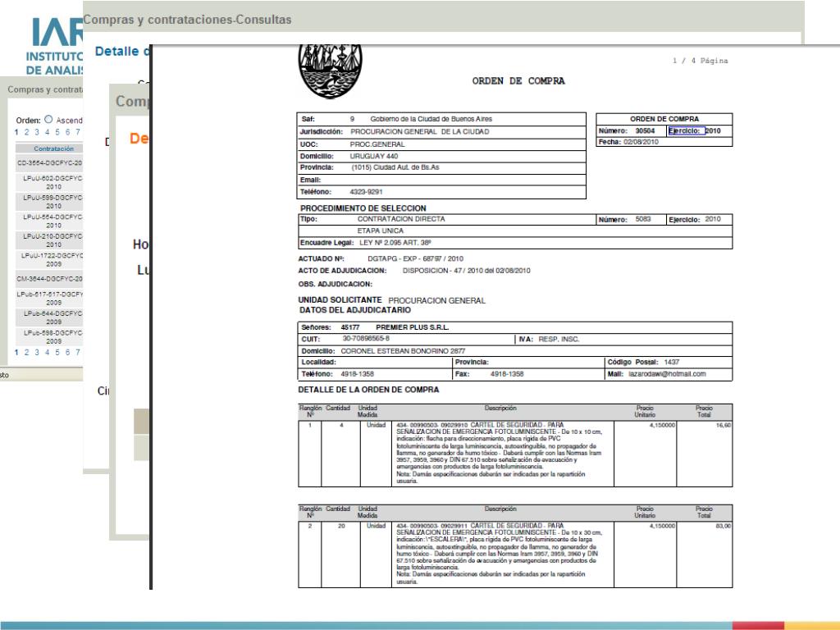The image size is (840, 630).
Task: Sort by the Contratación column header
Action: click(x=53, y=148)
